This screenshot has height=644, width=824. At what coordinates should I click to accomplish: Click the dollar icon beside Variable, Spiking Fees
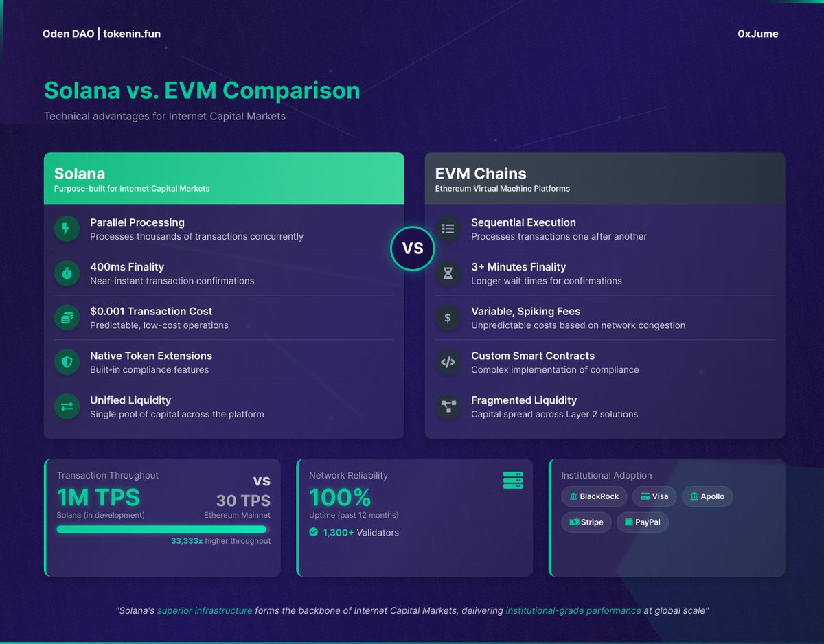click(x=448, y=318)
